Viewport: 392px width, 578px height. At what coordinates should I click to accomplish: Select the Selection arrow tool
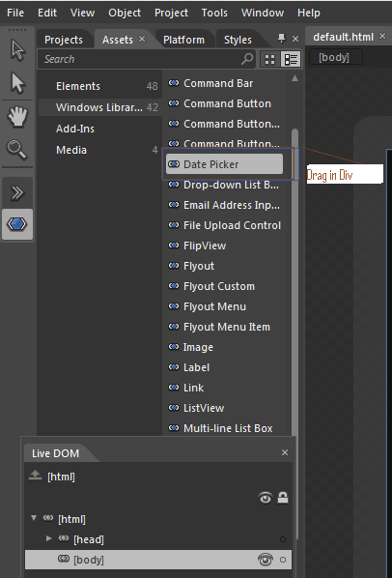[17, 49]
